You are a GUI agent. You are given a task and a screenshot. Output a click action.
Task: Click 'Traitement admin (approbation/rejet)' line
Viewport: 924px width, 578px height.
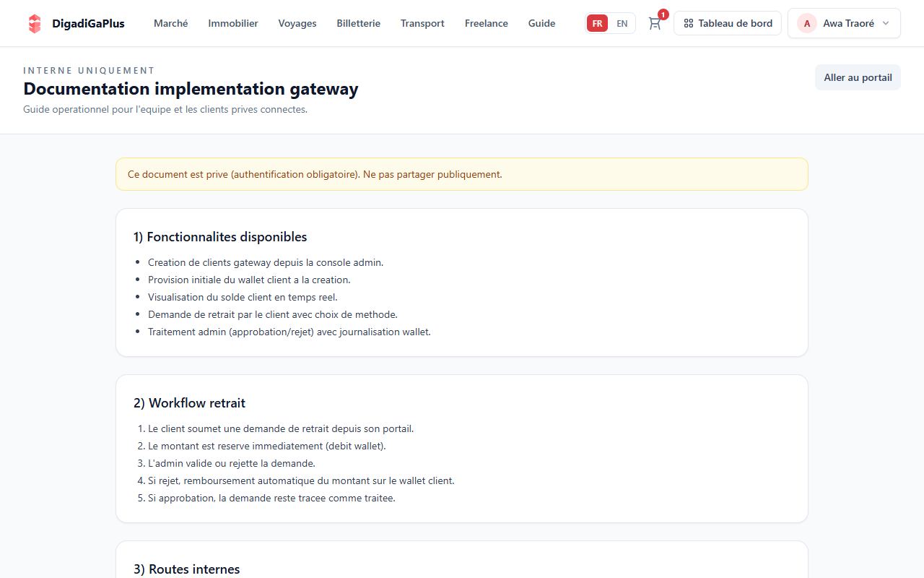point(289,332)
